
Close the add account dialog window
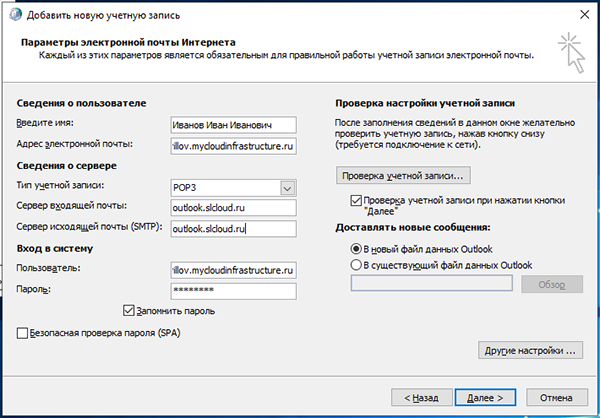point(584,15)
